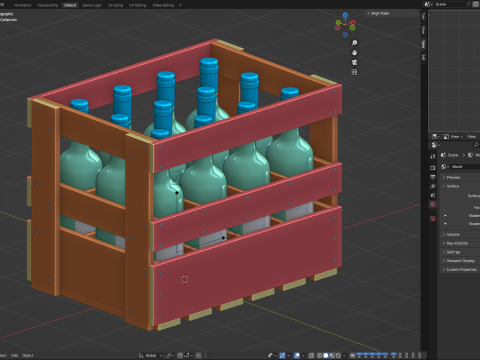
Task: Switch to rendered viewport shading
Action: coord(338,355)
